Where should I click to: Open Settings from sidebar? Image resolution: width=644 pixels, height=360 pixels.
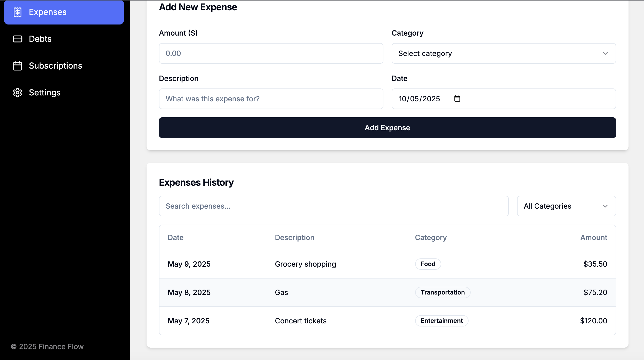tap(45, 93)
